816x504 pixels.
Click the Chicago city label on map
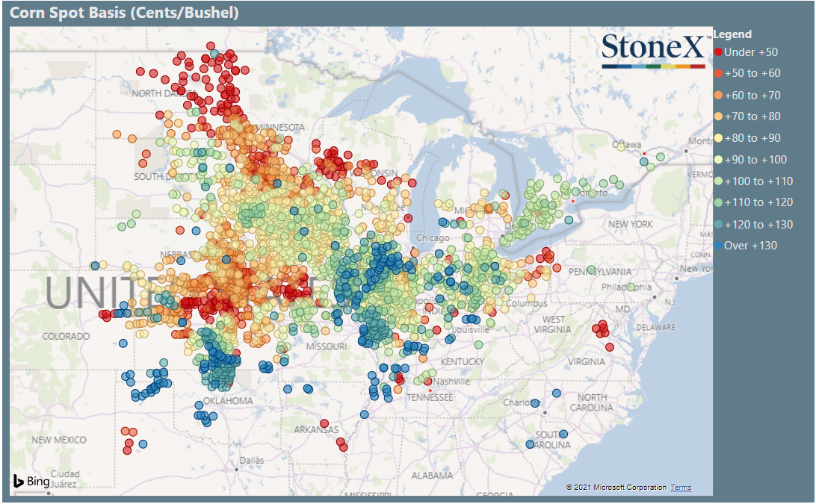tap(433, 237)
